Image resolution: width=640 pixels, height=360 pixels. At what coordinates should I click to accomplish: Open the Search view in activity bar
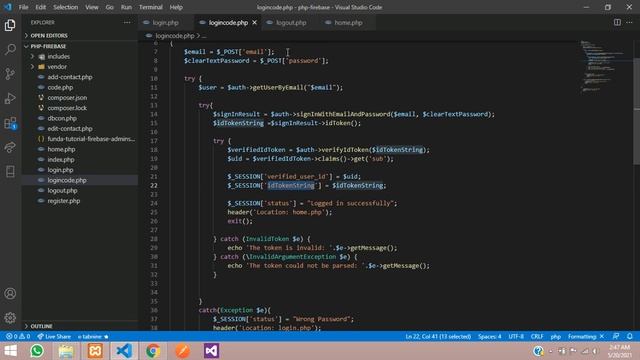tap(10, 49)
